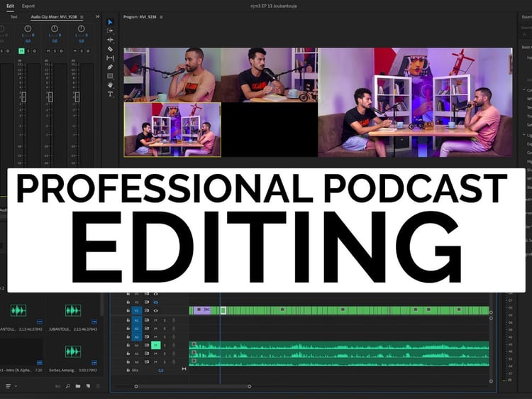
Task: Switch to the Export workspace tab
Action: click(x=28, y=6)
